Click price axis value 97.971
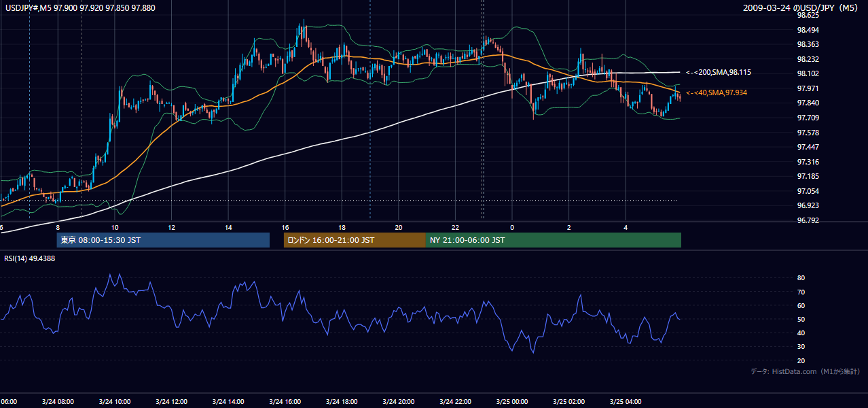Screen dimensions: 868x408 808,89
